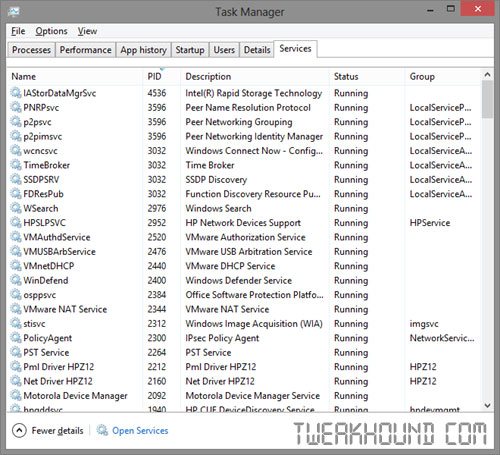Select the VMUSBArbService icon

point(16,251)
